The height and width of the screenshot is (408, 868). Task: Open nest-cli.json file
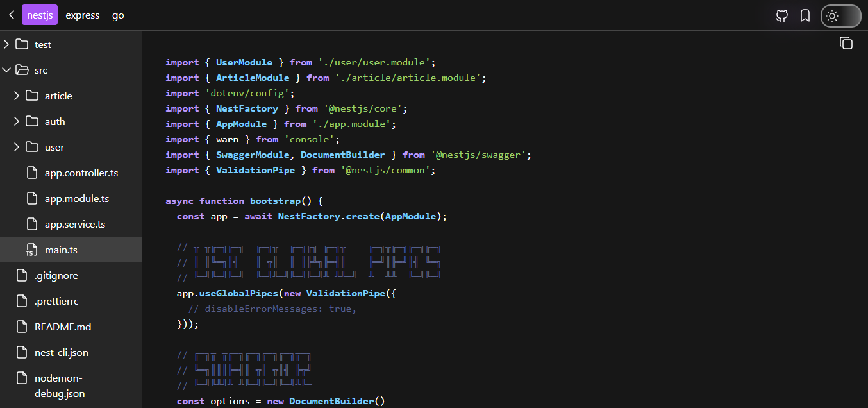pos(62,352)
